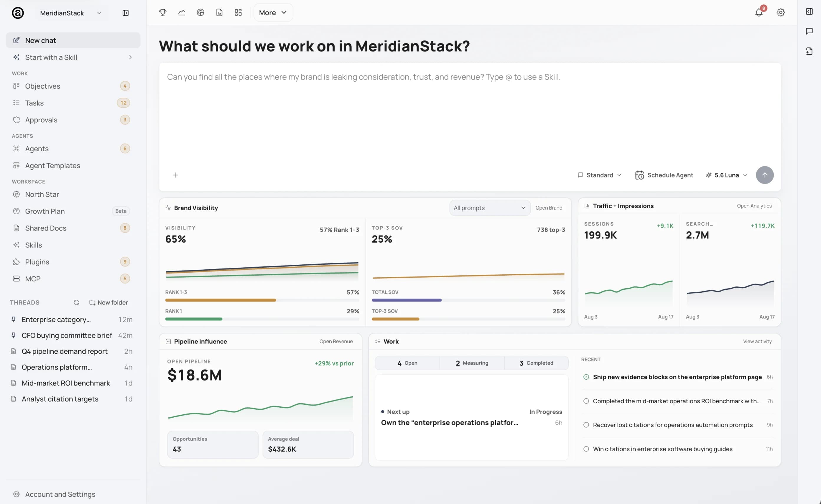The height and width of the screenshot is (504, 821).
Task: Click the Rank 1 green progress bar
Action: [194, 319]
